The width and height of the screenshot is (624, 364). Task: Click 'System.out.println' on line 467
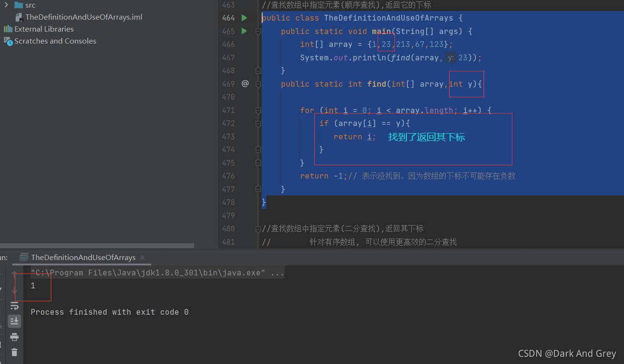pos(343,57)
